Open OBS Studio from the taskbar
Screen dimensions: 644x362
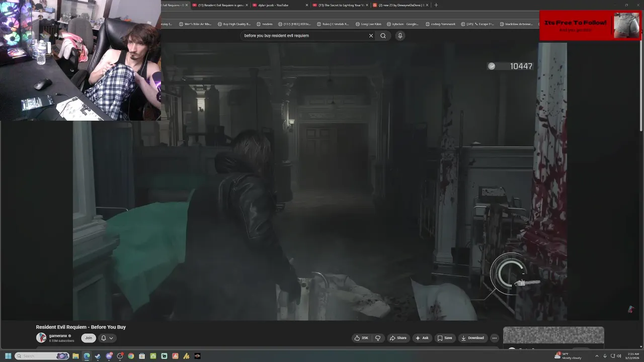(120, 356)
